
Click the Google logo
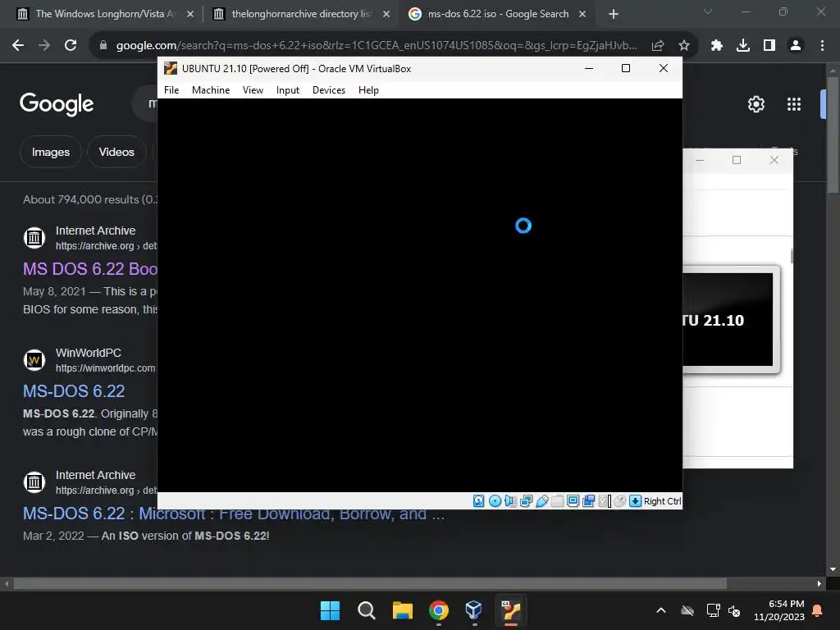click(57, 104)
